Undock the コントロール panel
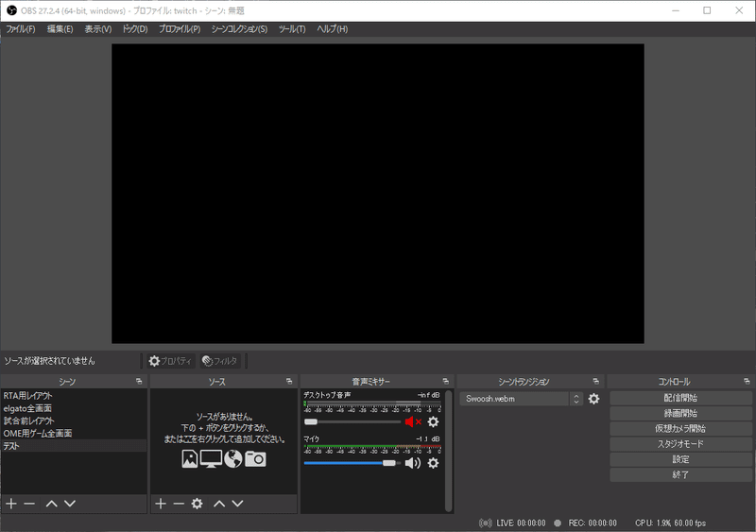 tap(747, 381)
